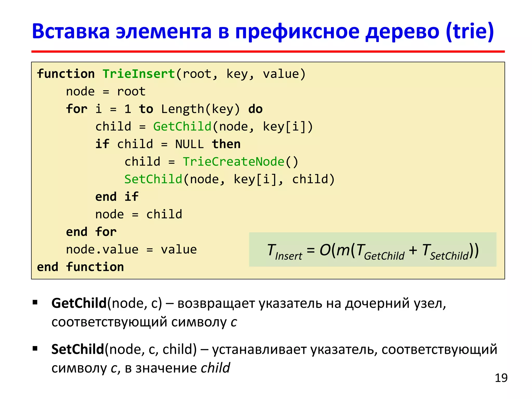Click the text 'символу c, в значение child'

(x=141, y=368)
